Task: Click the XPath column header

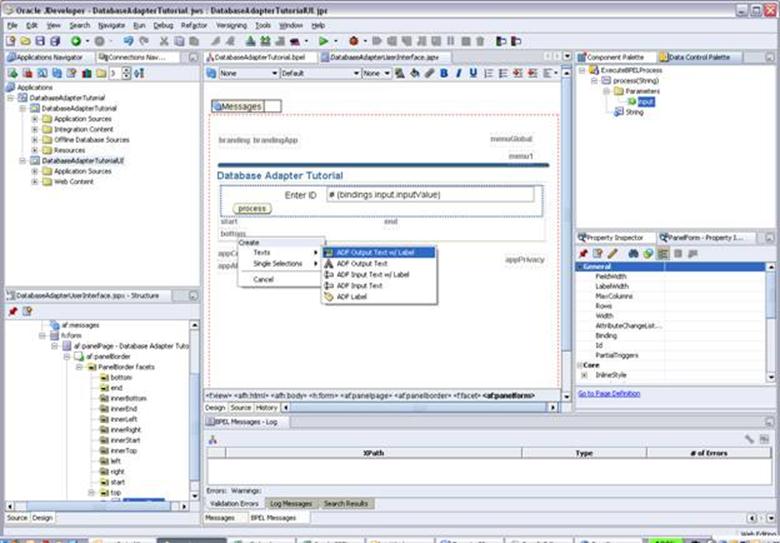Action: (374, 453)
